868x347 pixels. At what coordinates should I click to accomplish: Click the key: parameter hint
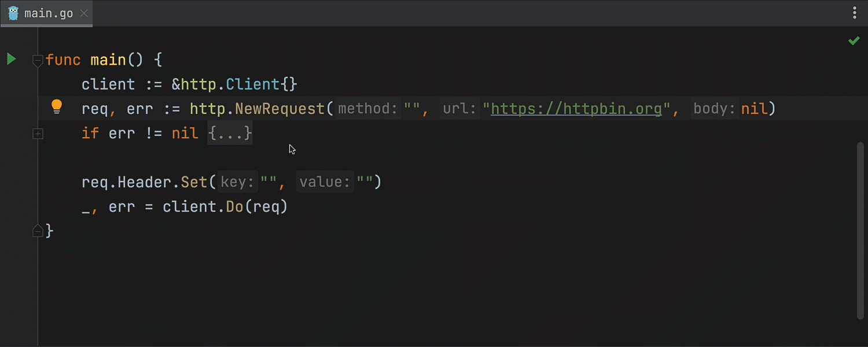(x=238, y=182)
